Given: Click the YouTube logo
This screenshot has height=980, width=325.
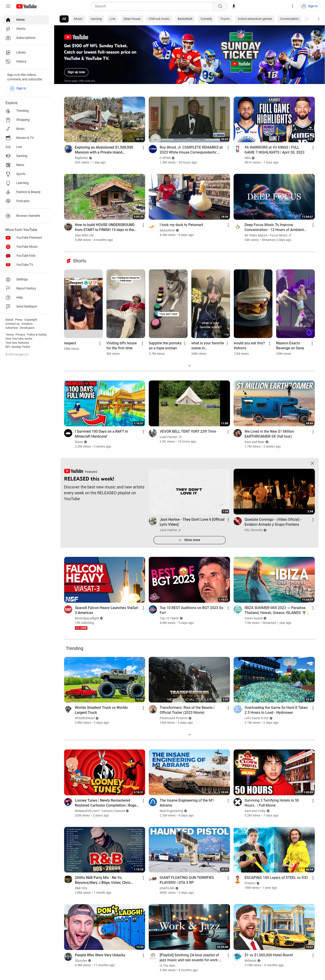Looking at the screenshot, I should click(x=26, y=6).
